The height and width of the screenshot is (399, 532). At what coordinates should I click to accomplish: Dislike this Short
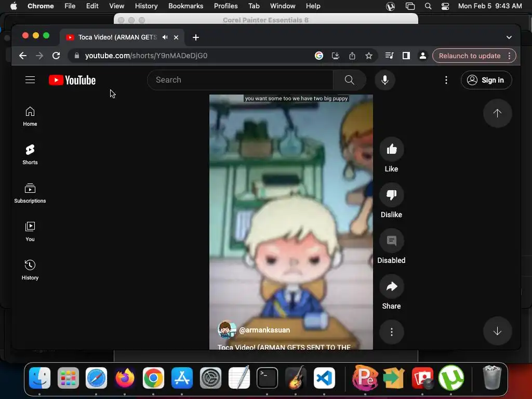392,195
